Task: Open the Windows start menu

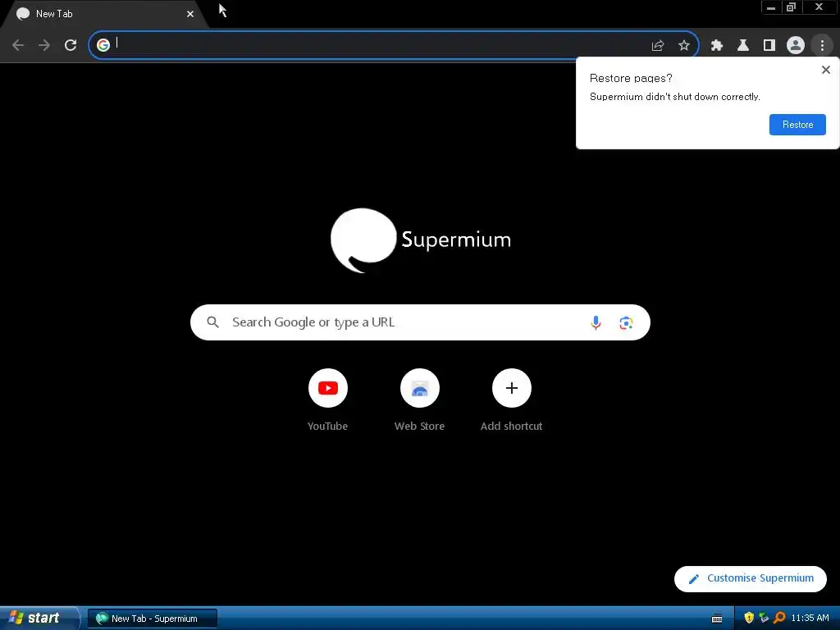Action: tap(39, 619)
